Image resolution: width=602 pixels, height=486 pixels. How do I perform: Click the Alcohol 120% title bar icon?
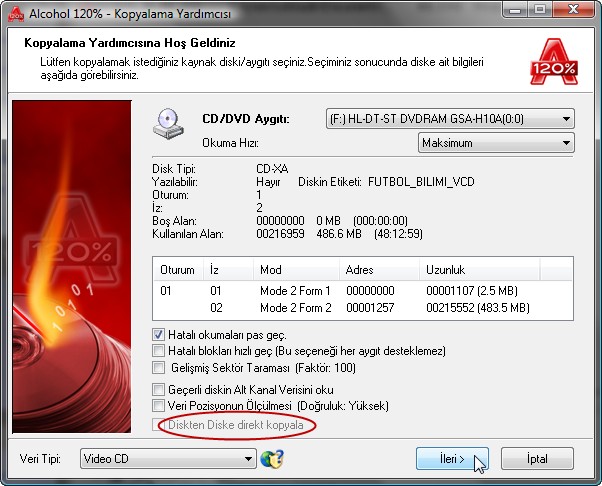(x=16, y=14)
